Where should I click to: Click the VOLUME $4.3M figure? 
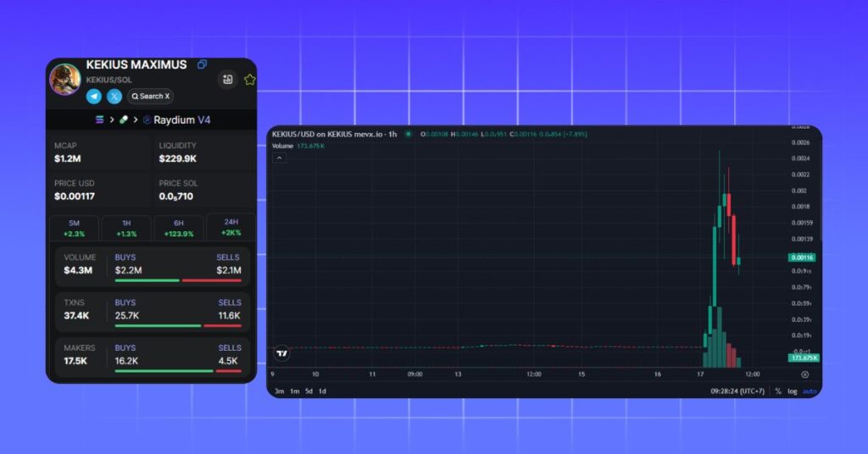click(x=78, y=270)
